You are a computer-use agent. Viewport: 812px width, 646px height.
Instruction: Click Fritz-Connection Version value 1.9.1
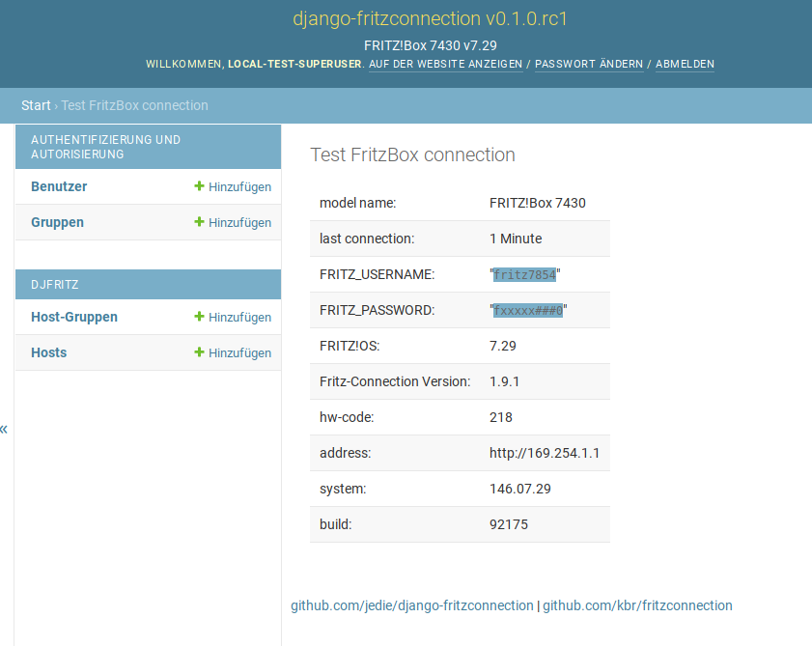(x=504, y=381)
